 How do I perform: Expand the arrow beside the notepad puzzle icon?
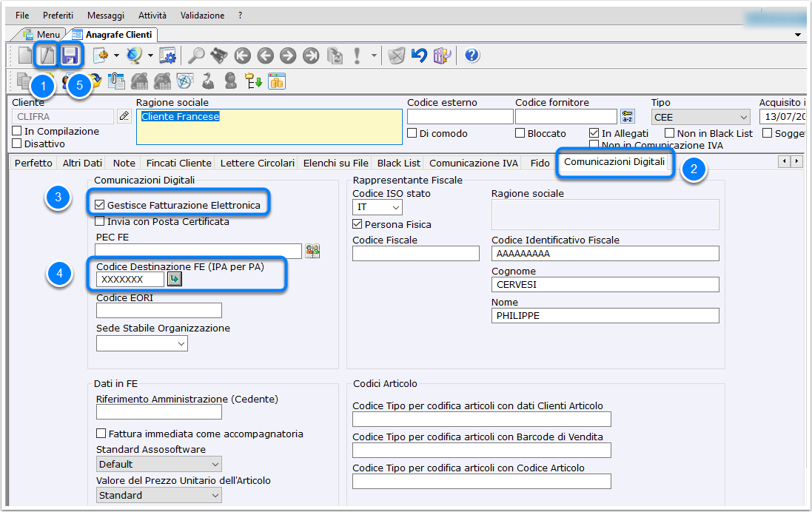coord(116,55)
